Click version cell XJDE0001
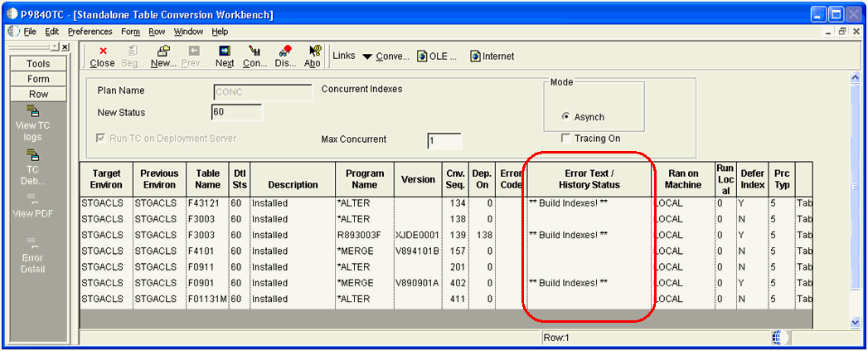Image resolution: width=868 pixels, height=351 pixels. click(418, 235)
